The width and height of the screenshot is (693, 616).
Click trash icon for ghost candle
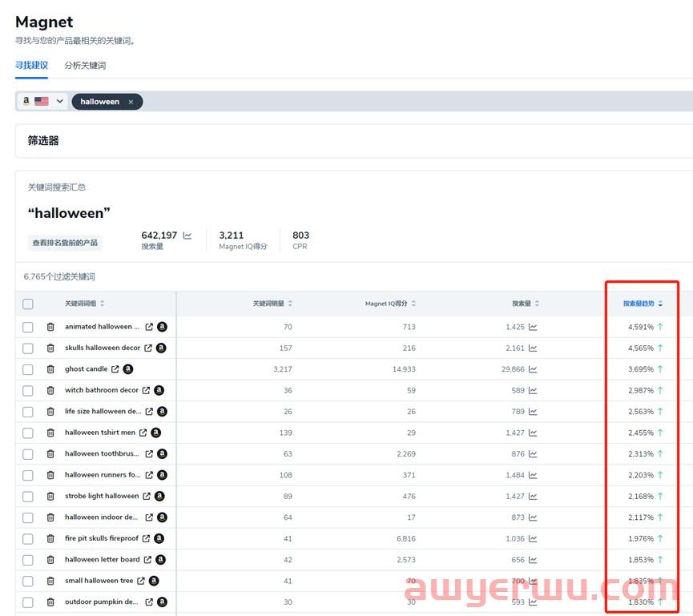tap(50, 369)
